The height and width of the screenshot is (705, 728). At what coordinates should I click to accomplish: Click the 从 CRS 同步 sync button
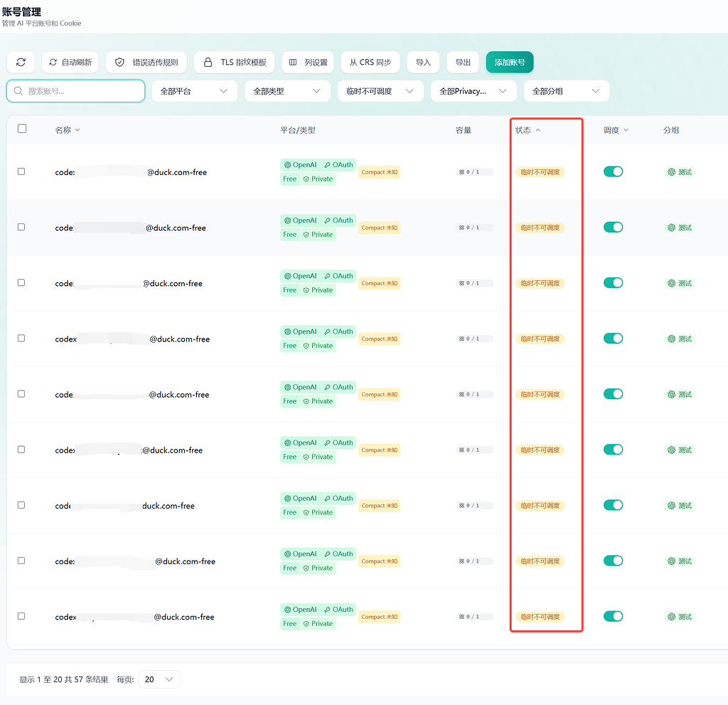(x=370, y=63)
